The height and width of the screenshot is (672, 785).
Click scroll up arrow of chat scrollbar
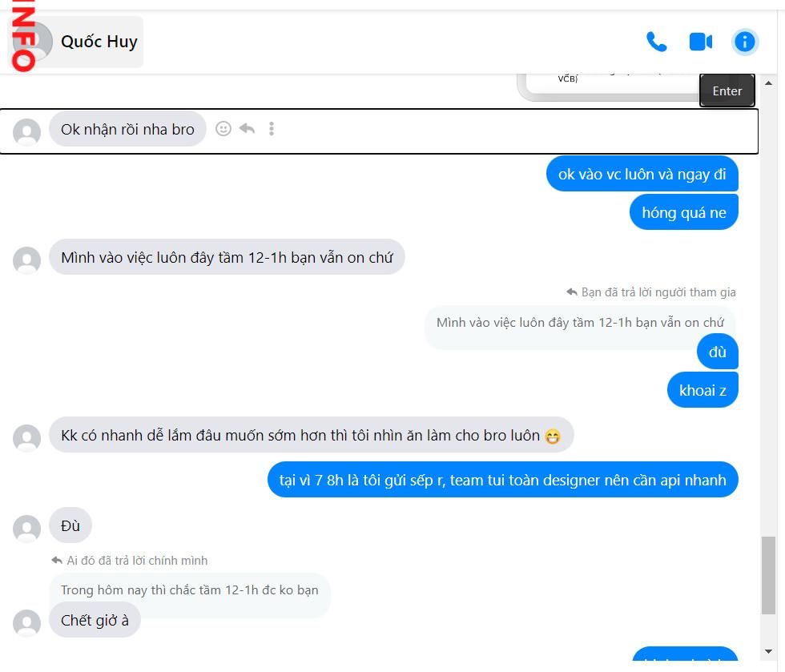(x=768, y=83)
